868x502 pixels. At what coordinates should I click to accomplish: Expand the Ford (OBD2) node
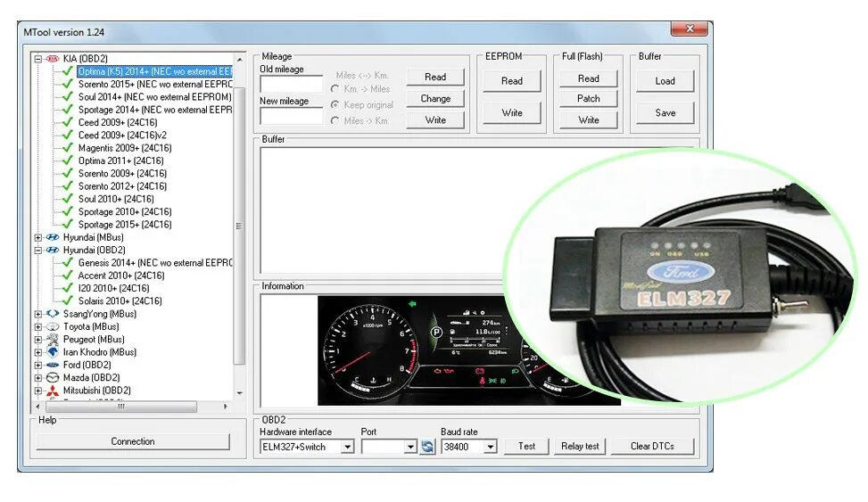[x=38, y=366]
